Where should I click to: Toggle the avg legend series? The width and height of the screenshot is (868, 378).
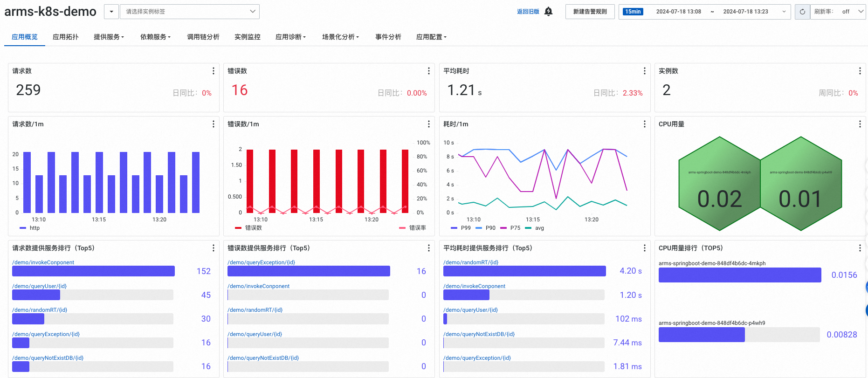click(x=535, y=228)
